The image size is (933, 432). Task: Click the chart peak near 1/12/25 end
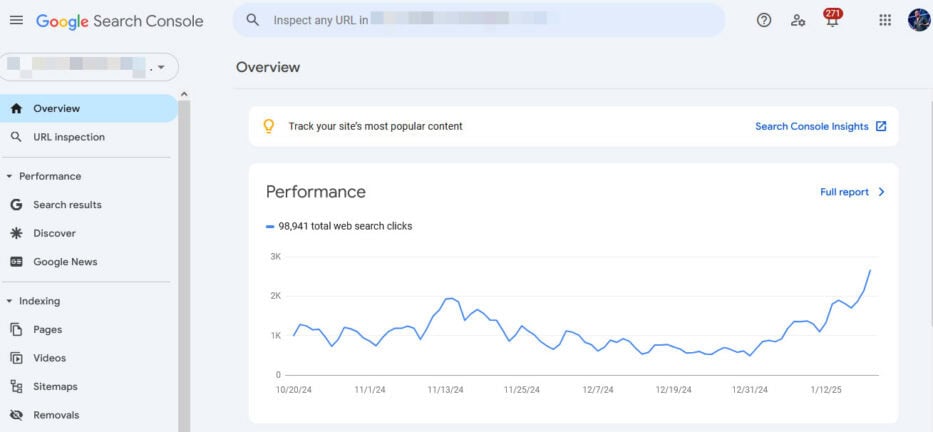pyautogui.click(x=870, y=270)
